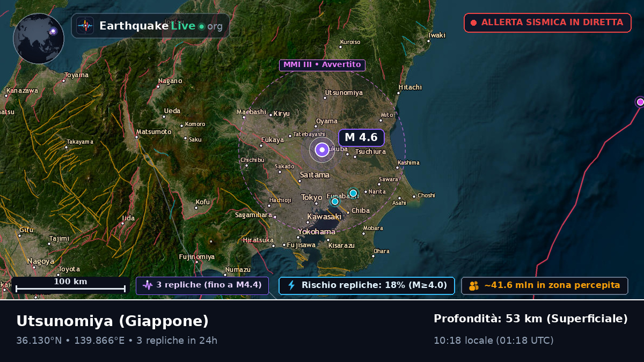Click the magenta quake marker offshore east
Screen dimensions: 644x362
(x=640, y=102)
